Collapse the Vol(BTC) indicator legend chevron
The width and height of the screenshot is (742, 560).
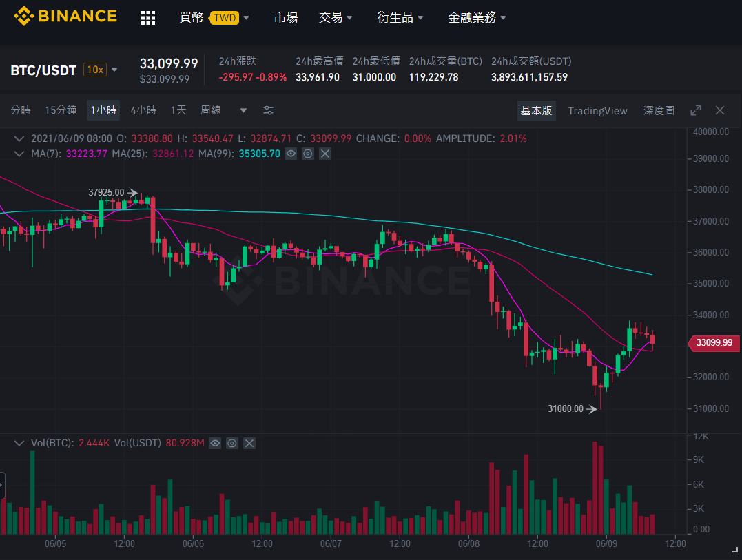pos(19,443)
